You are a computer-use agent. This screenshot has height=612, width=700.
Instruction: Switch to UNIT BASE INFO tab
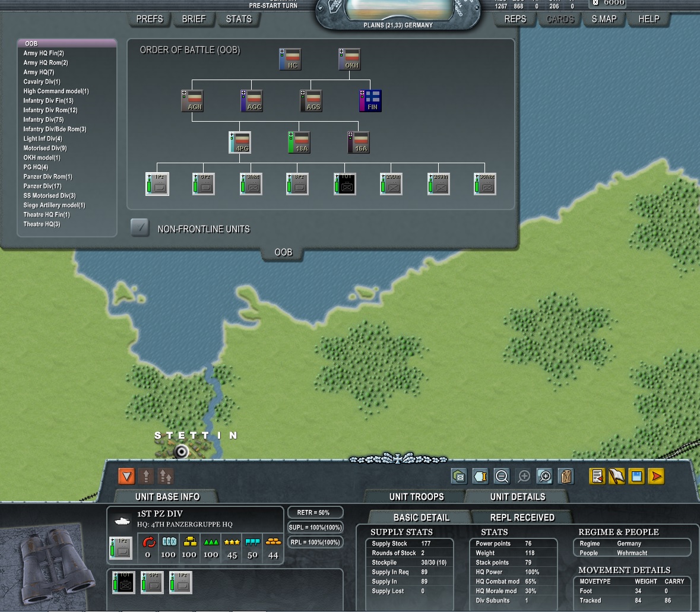coord(167,497)
